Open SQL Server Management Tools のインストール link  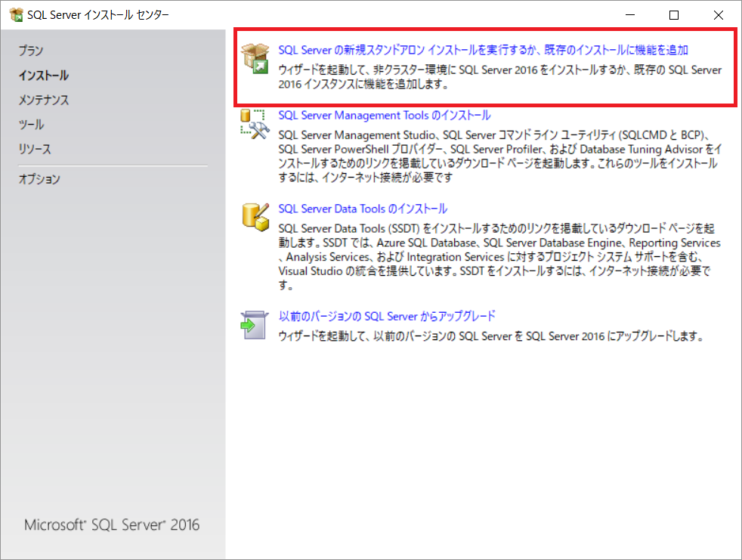385,115
